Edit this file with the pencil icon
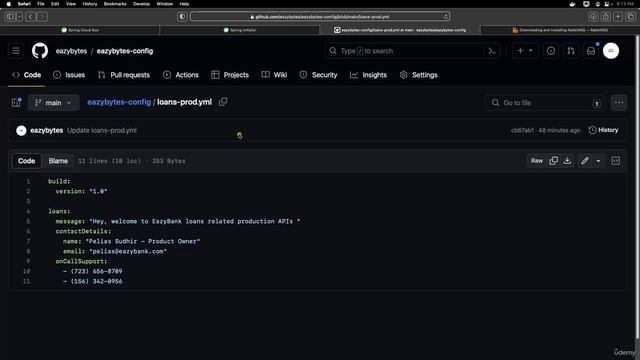Viewport: 640px width, 360px height. click(x=585, y=161)
